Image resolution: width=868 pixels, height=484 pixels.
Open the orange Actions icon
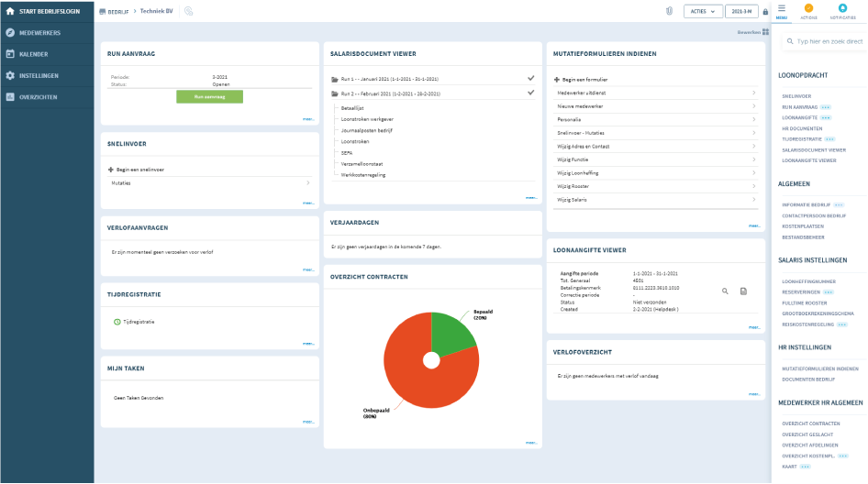(x=808, y=10)
